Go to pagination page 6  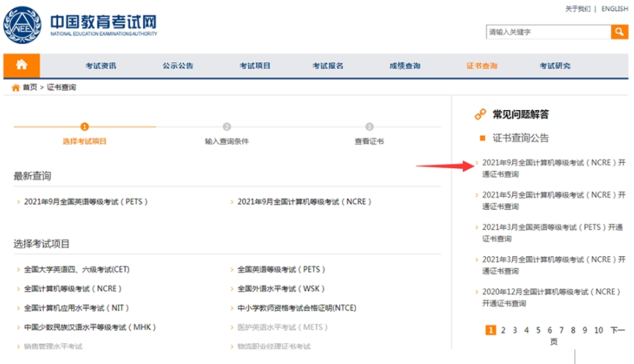[x=550, y=330]
